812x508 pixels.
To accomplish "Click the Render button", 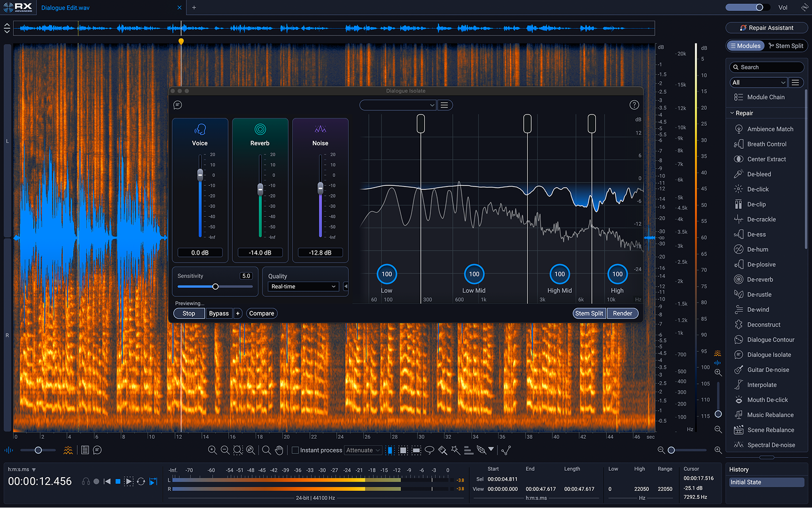I will tap(623, 313).
